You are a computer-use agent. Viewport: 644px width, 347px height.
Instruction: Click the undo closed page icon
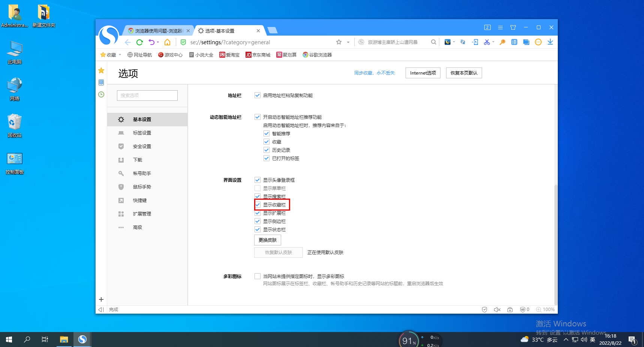151,42
